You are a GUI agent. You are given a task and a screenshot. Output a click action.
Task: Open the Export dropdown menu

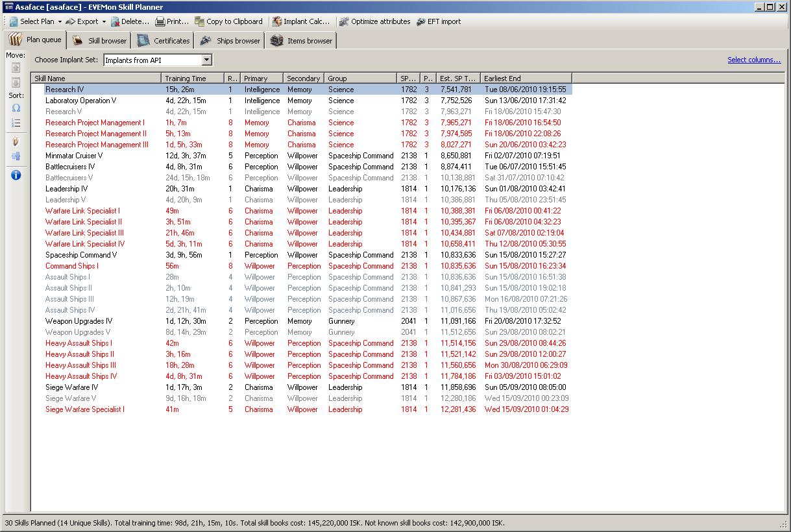pyautogui.click(x=85, y=21)
